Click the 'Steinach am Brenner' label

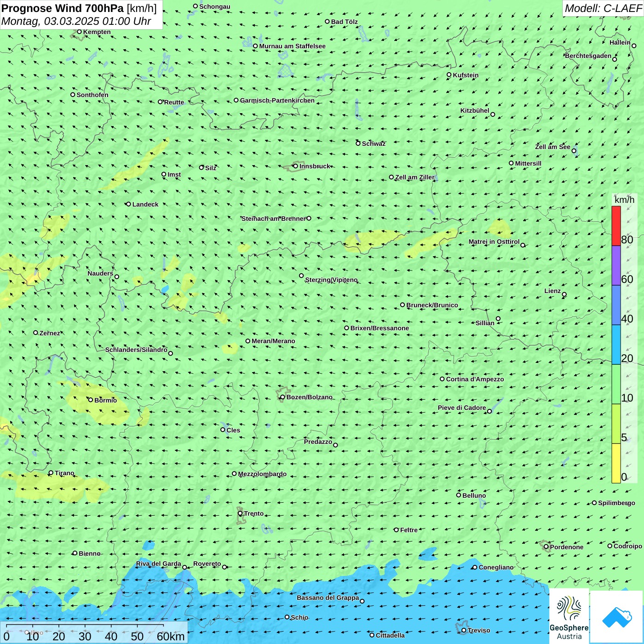[274, 218]
